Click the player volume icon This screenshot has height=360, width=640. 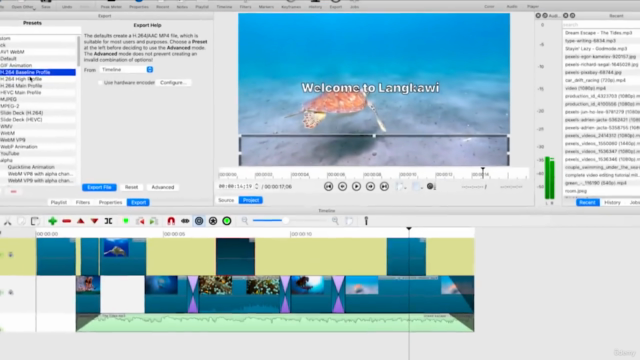431,187
